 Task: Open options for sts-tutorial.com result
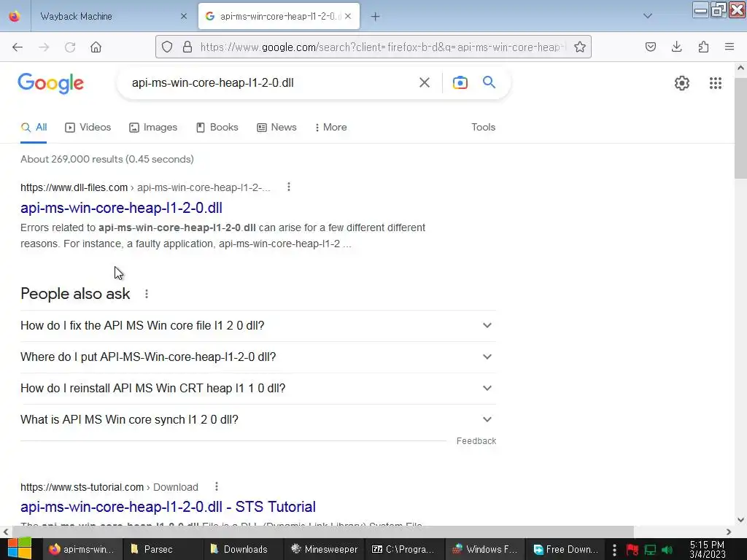216,486
